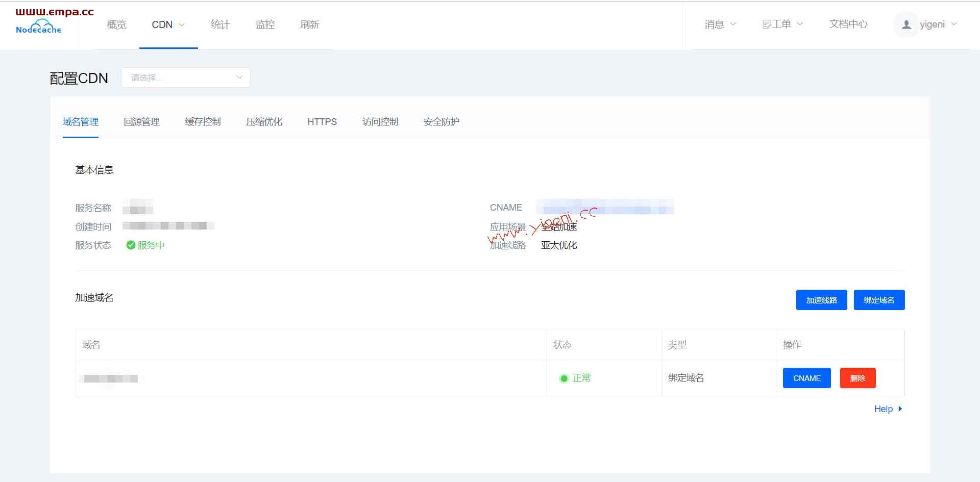
Task: Go to the 统计 statistics page
Action: click(x=220, y=24)
